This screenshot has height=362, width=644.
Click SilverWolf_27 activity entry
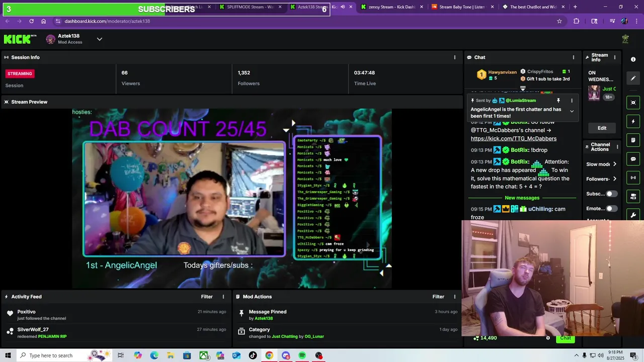pos(33,330)
